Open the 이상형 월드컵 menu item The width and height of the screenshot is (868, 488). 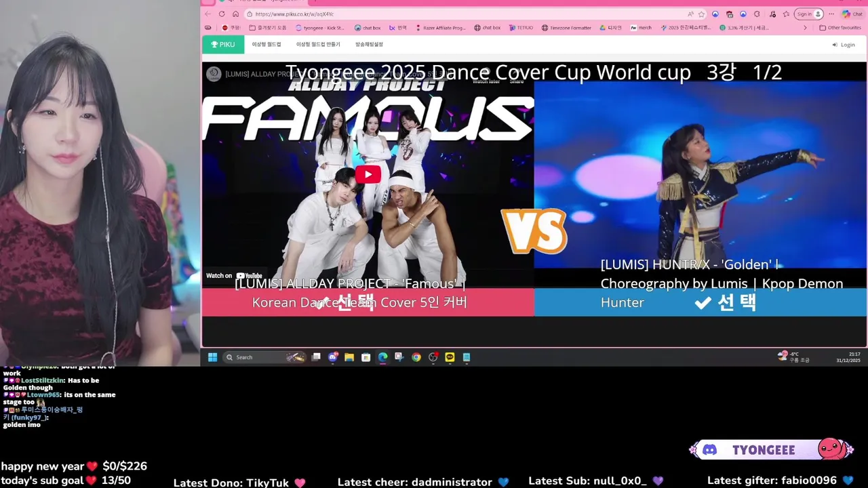(x=267, y=45)
